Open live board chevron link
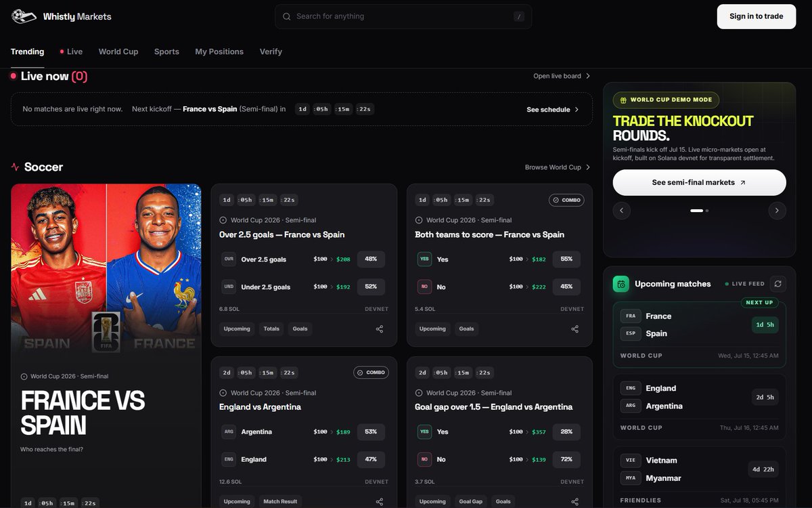Image resolution: width=812 pixels, height=508 pixels. click(562, 76)
